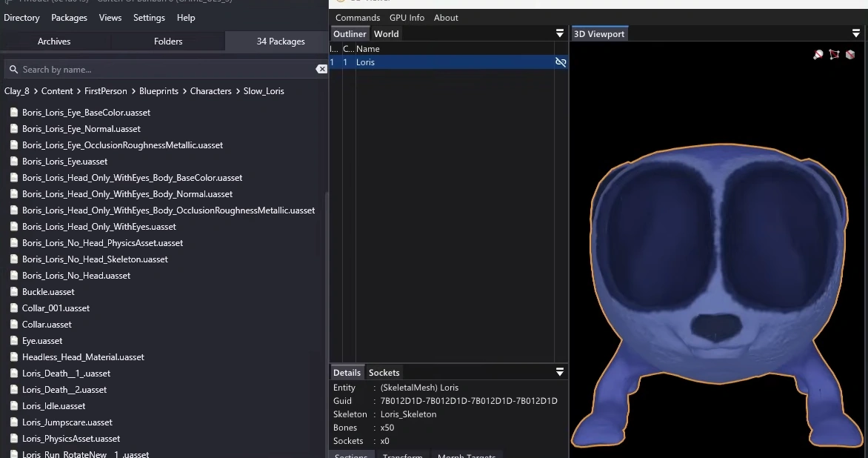Open the Outliner panel dropdown arrow
The image size is (868, 458).
pos(560,34)
